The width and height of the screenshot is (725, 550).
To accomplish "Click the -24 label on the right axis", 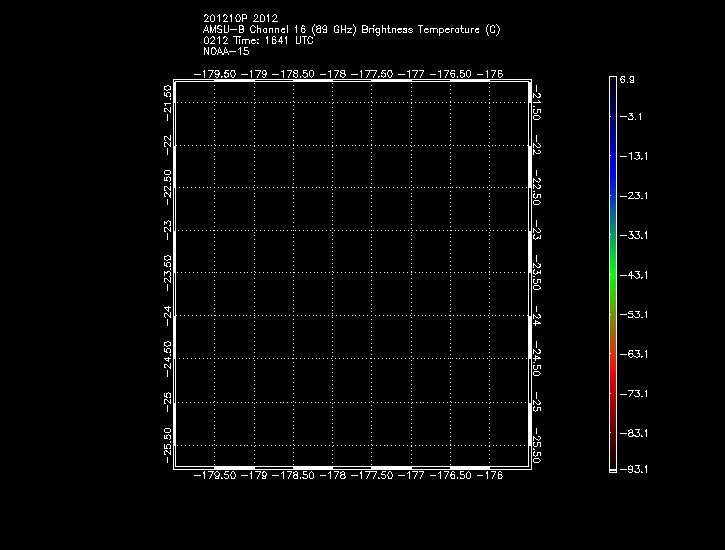I will [537, 318].
